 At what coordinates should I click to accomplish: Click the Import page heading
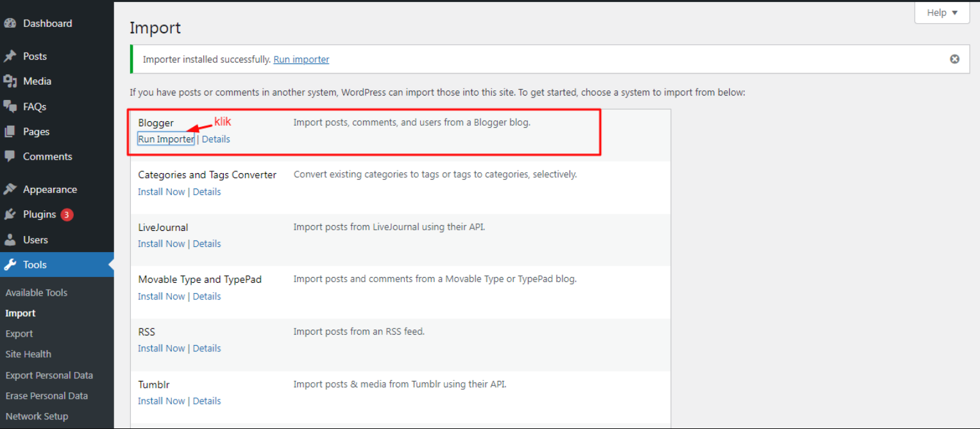pyautogui.click(x=155, y=28)
